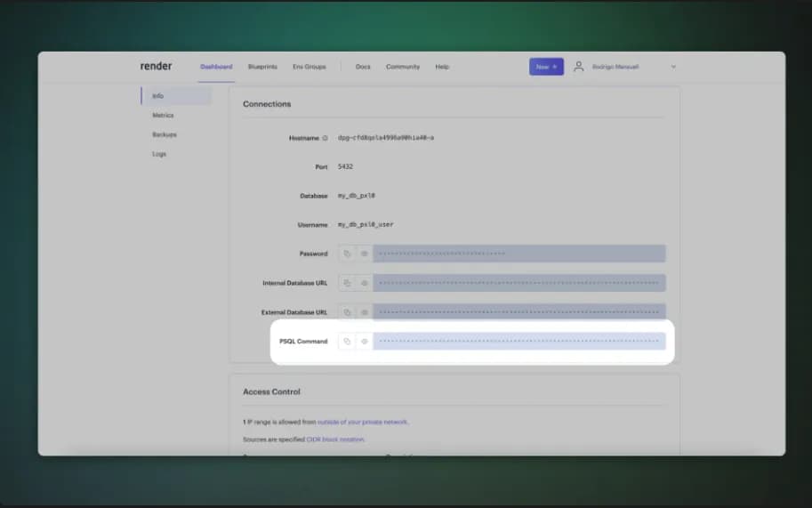The image size is (812, 508).
Task: Click the hostname value dpg-cfd…
Action: tap(386, 138)
